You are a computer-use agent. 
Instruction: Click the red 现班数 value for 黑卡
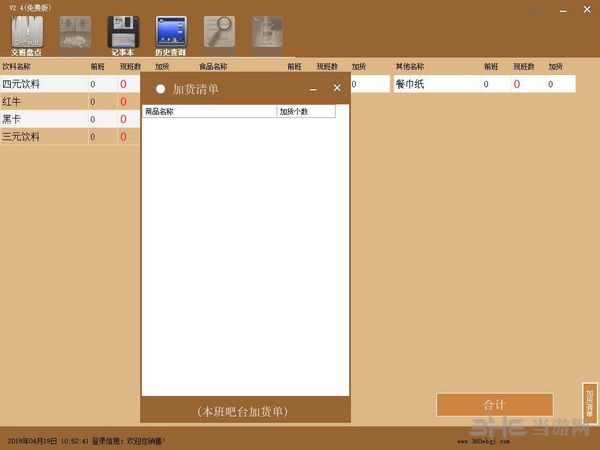coord(123,119)
